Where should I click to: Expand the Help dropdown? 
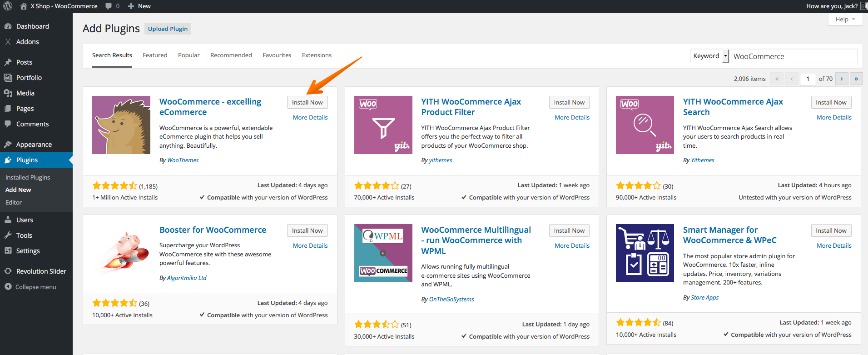[x=845, y=19]
